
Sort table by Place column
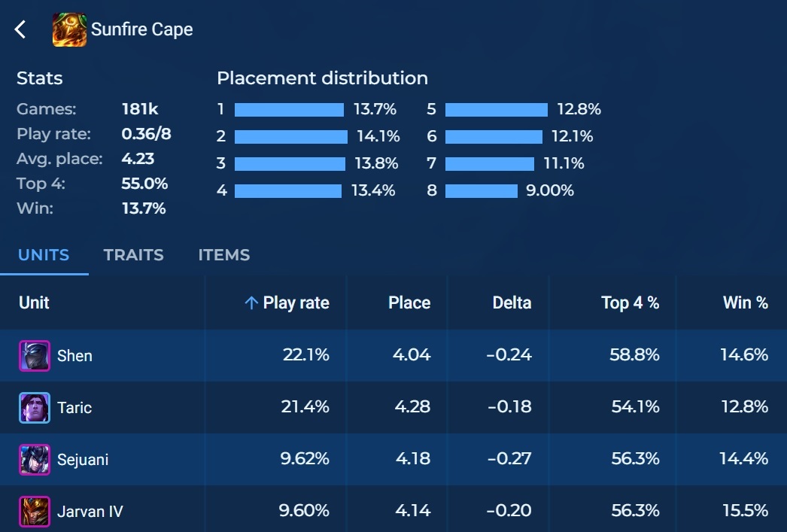409,303
